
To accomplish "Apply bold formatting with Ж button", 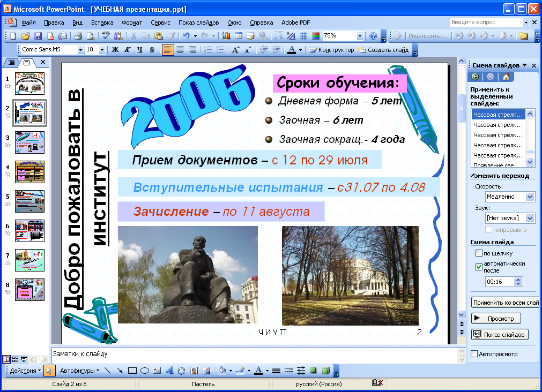I will (x=115, y=50).
